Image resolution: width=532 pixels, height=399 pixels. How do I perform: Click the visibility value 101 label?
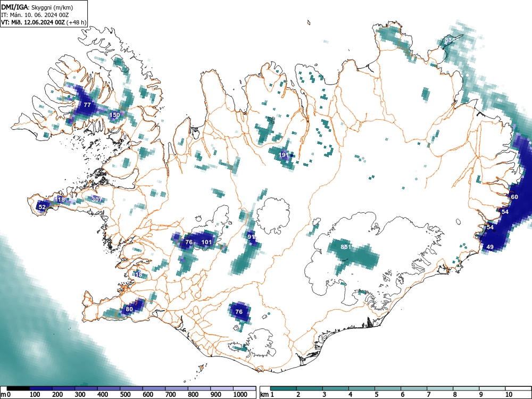coord(206,242)
